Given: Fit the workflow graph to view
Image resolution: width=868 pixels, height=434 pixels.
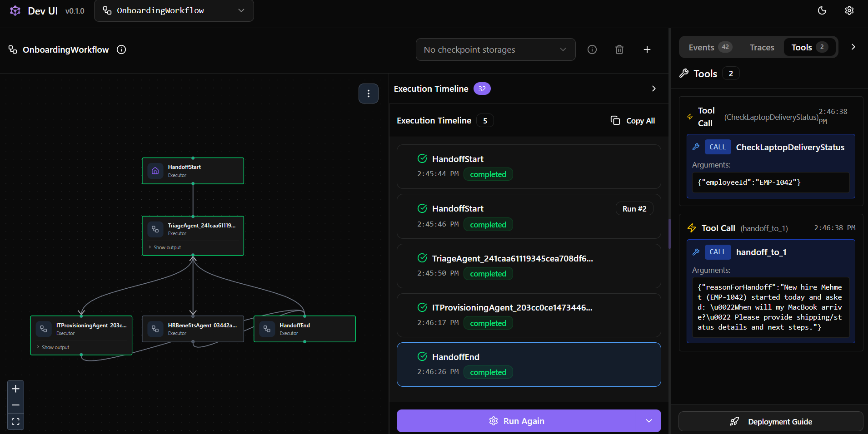Looking at the screenshot, I should coord(15,421).
